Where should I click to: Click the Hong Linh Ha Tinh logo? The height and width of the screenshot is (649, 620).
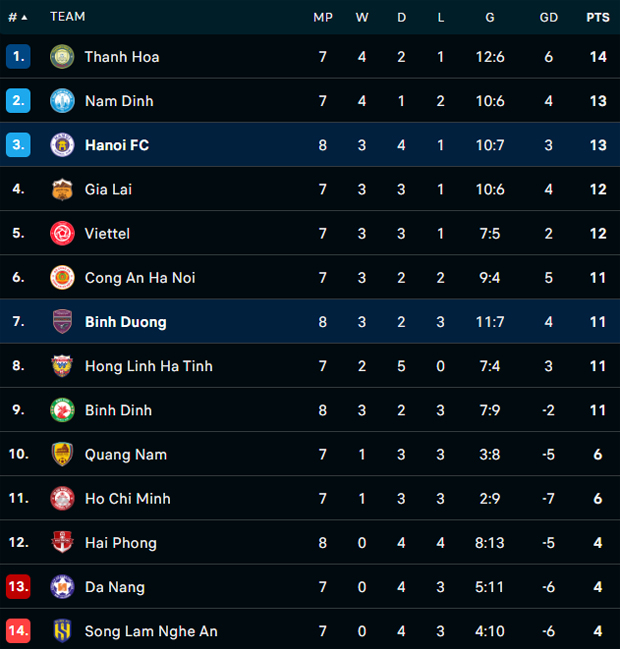pyautogui.click(x=62, y=366)
